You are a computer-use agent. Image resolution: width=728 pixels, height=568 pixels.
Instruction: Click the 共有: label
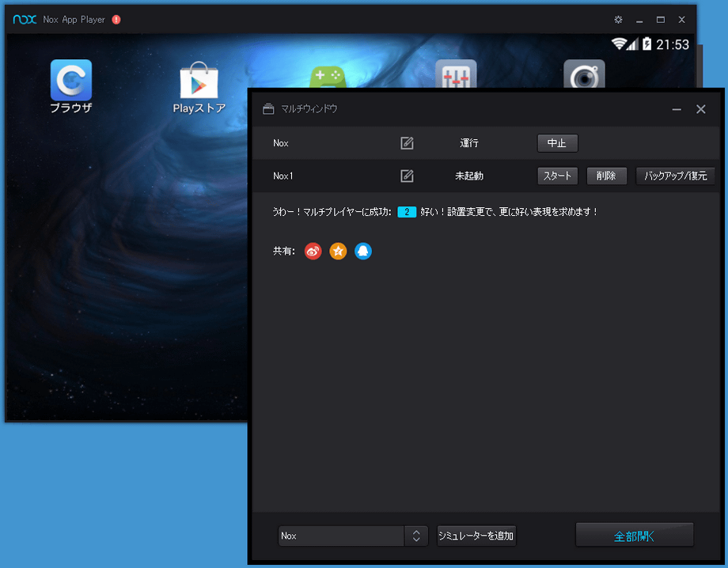pos(283,251)
